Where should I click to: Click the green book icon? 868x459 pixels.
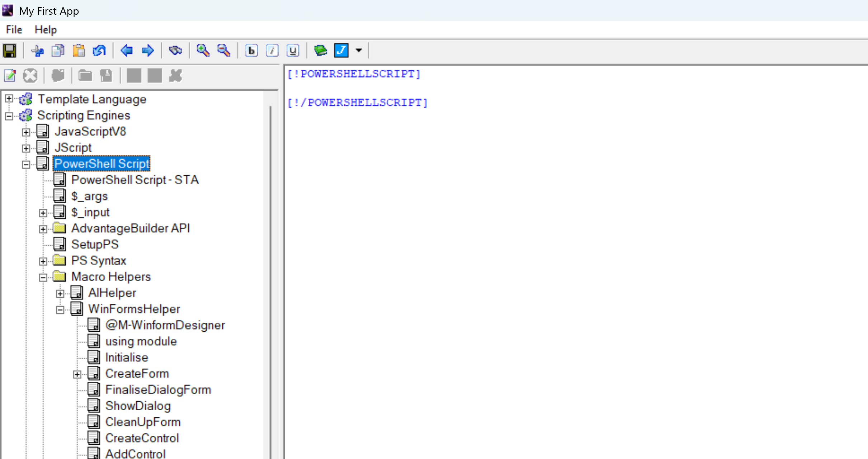point(320,51)
